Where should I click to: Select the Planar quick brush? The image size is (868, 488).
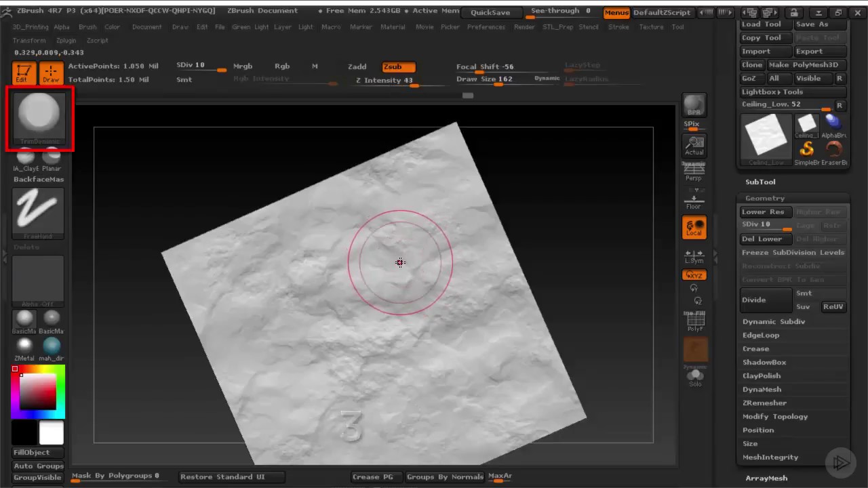[x=52, y=160]
